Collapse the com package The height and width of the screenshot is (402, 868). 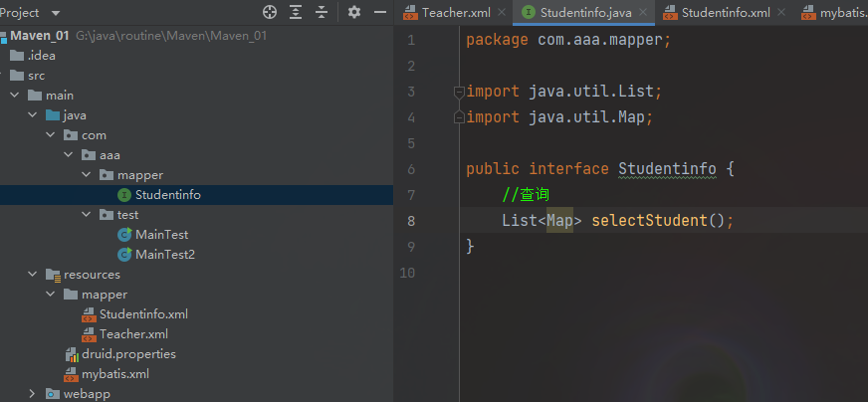pyautogui.click(x=51, y=135)
